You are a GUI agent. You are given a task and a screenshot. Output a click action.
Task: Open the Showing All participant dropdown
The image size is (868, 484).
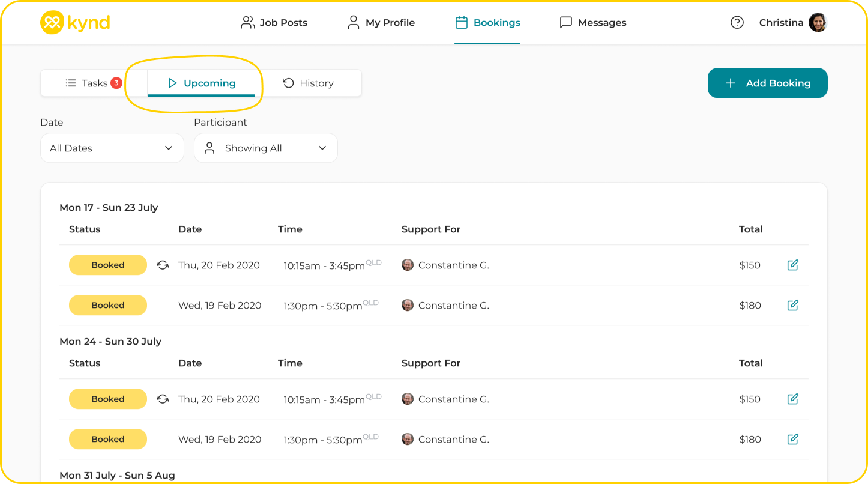[x=266, y=148]
